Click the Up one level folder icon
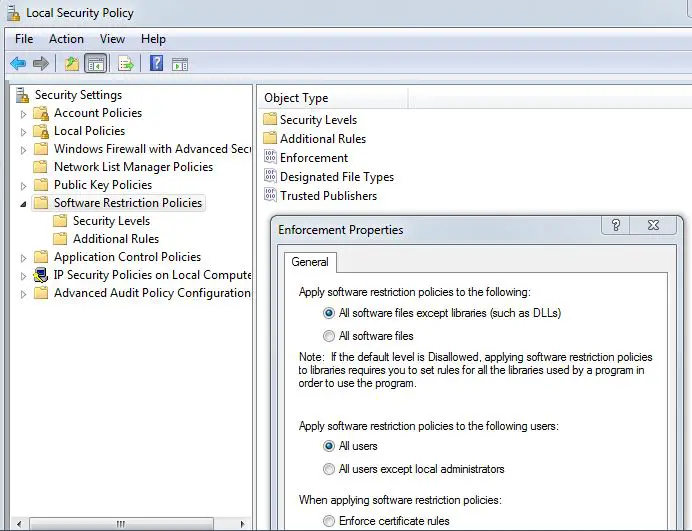This screenshot has height=531, width=692. [x=72, y=64]
